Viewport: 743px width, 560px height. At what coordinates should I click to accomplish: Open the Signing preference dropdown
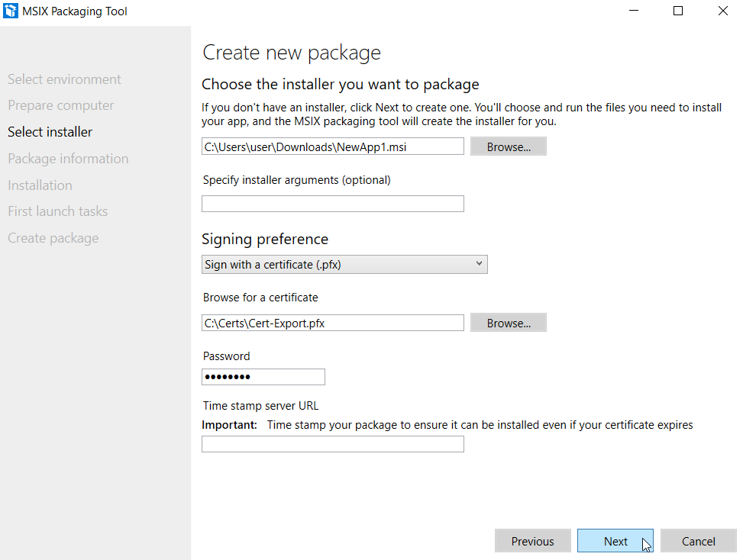pos(344,264)
